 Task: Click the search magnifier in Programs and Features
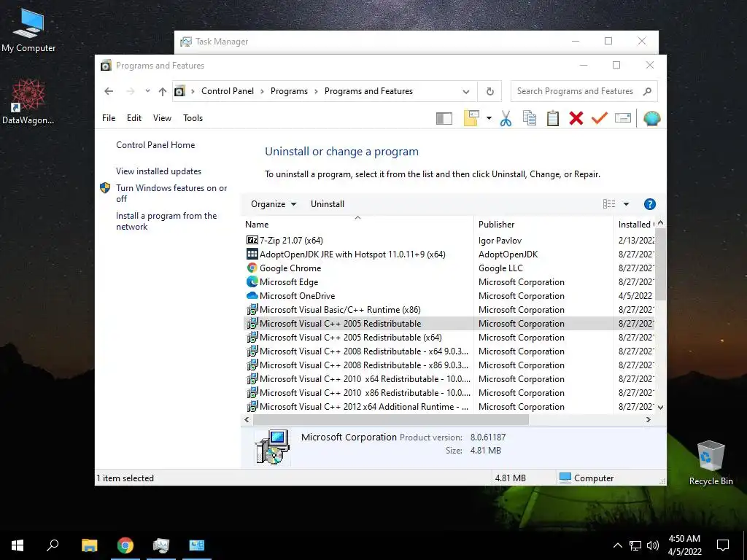pyautogui.click(x=647, y=91)
